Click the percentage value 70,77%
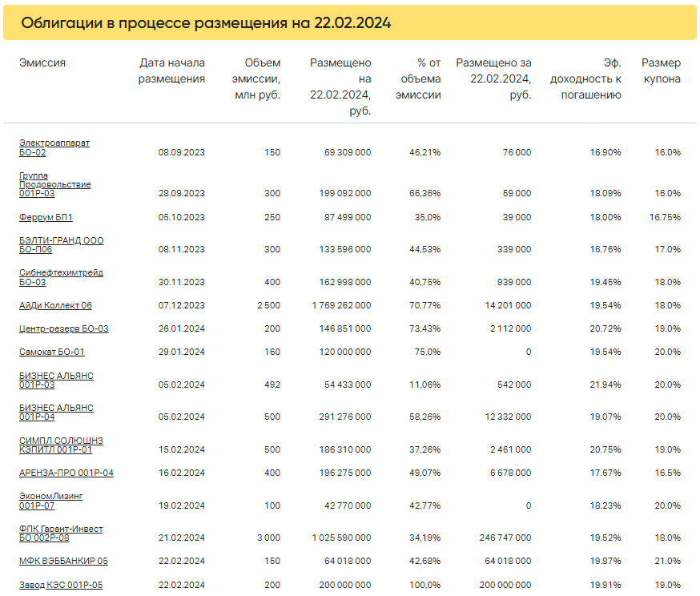This screenshot has height=596, width=700. [425, 305]
